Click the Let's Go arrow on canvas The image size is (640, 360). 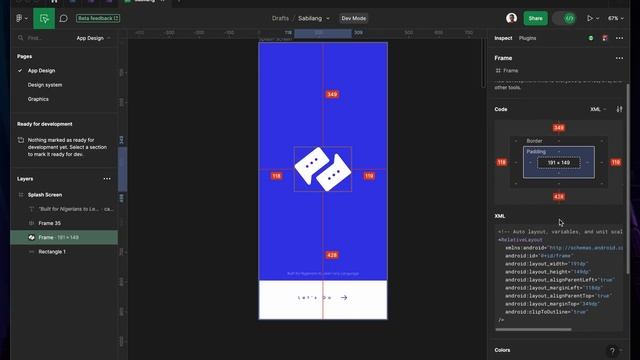(344, 298)
